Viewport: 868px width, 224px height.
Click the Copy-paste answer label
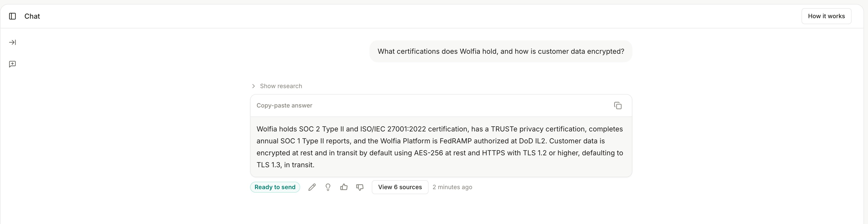(x=284, y=106)
